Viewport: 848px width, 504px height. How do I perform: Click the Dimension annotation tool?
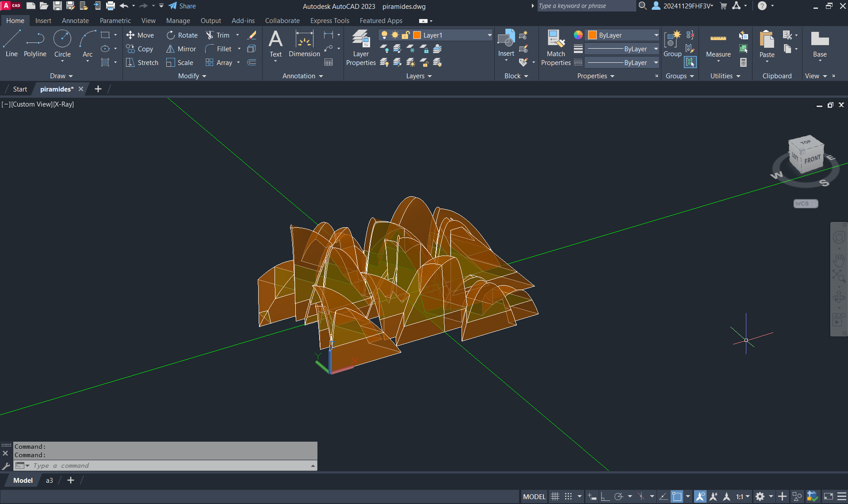304,44
